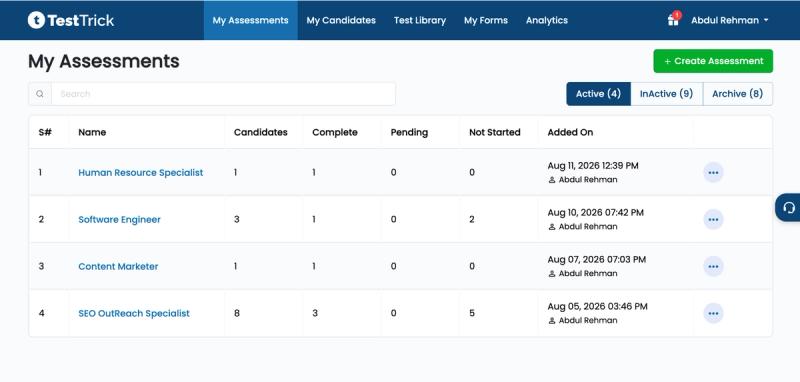800x382 pixels.
Task: Click the Not Started column header
Action: 495,132
